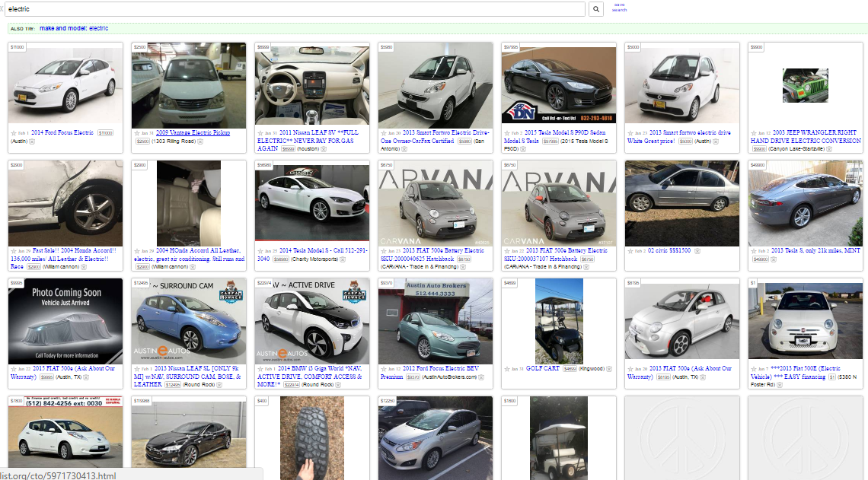
Task: Open "2014 BMW i3 Giga World" listing title
Action: [310, 376]
